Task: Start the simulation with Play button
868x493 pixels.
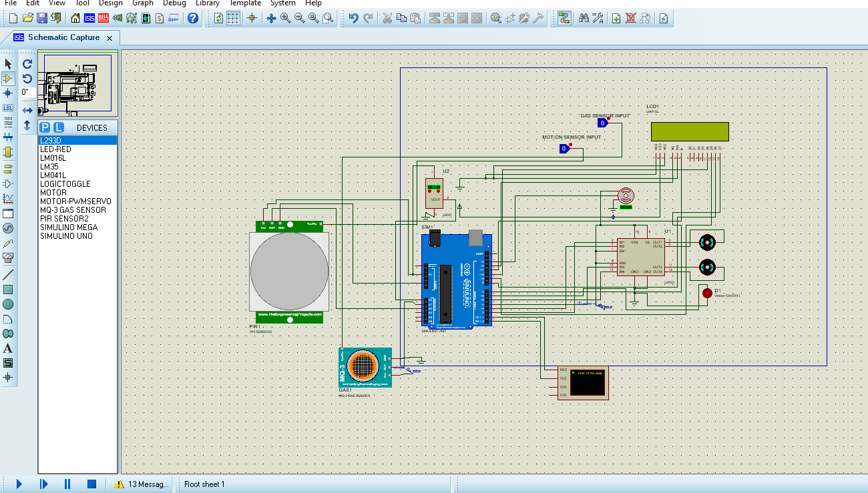Action: pyautogui.click(x=19, y=484)
